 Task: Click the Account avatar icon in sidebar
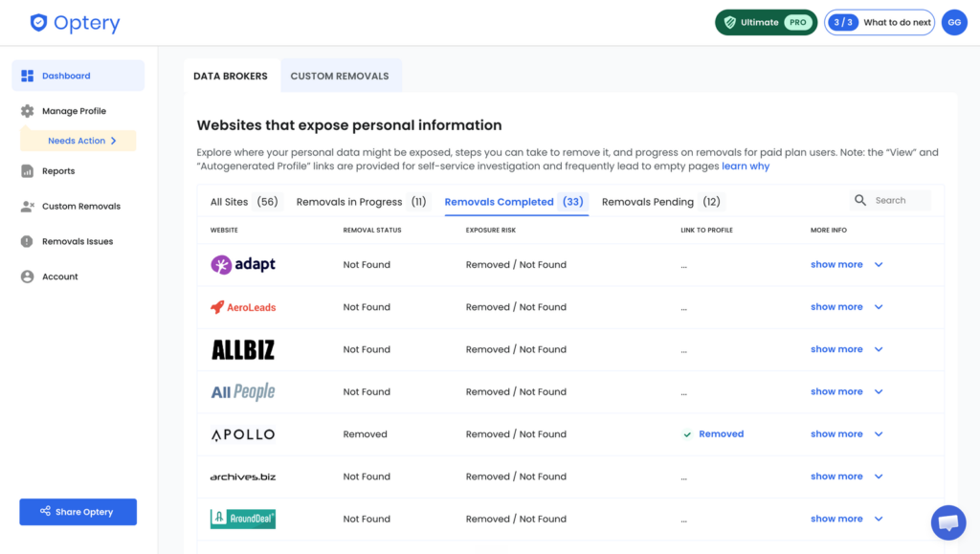pos(27,277)
